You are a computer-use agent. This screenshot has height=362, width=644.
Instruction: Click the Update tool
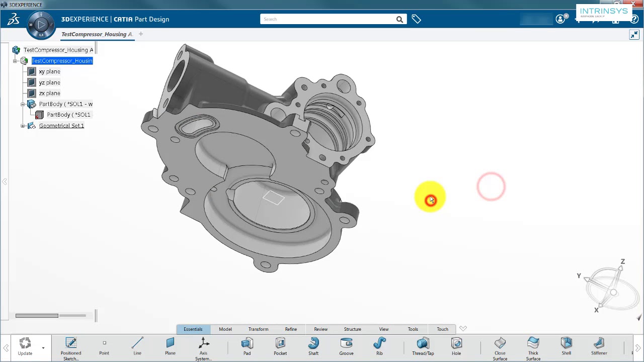point(25,346)
